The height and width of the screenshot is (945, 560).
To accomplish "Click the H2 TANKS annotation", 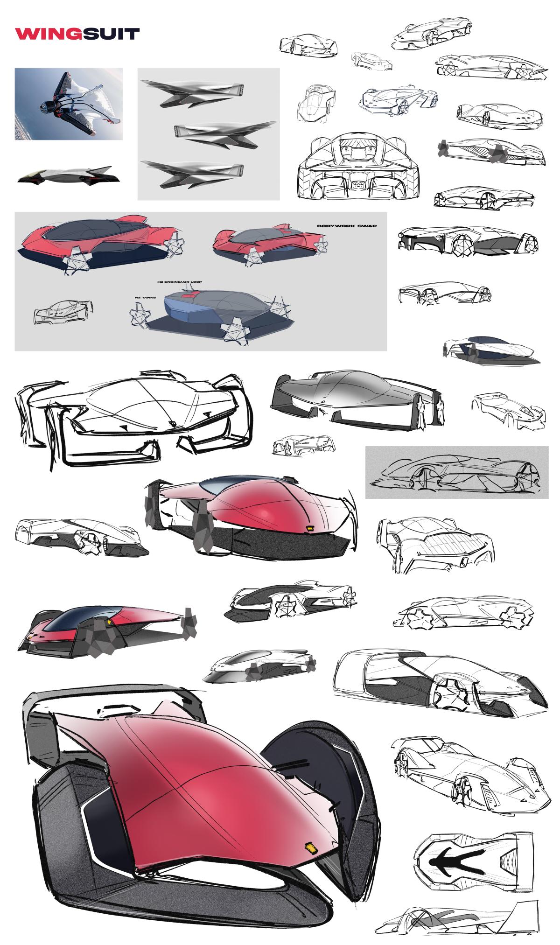I will [145, 296].
